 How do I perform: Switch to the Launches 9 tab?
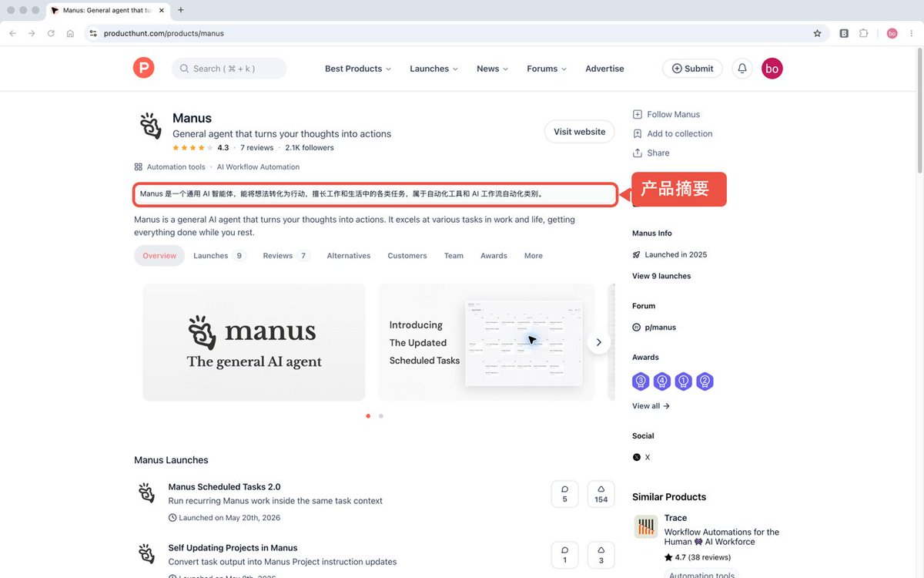(219, 256)
